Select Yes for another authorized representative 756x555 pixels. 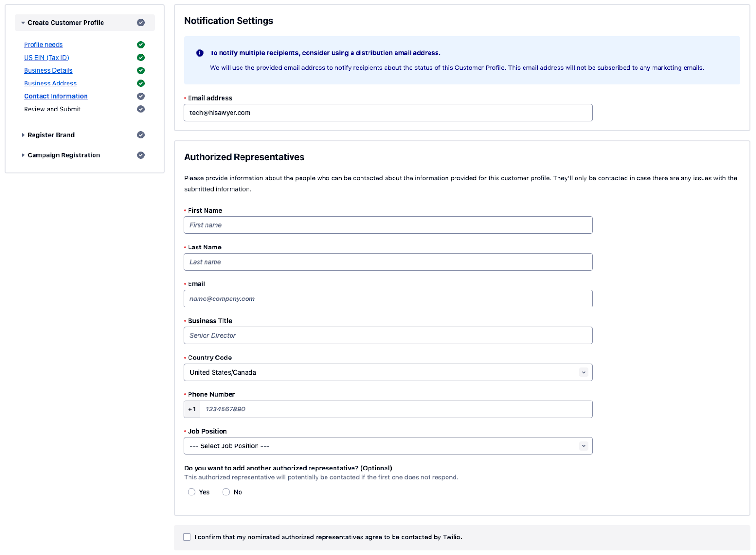pos(191,492)
